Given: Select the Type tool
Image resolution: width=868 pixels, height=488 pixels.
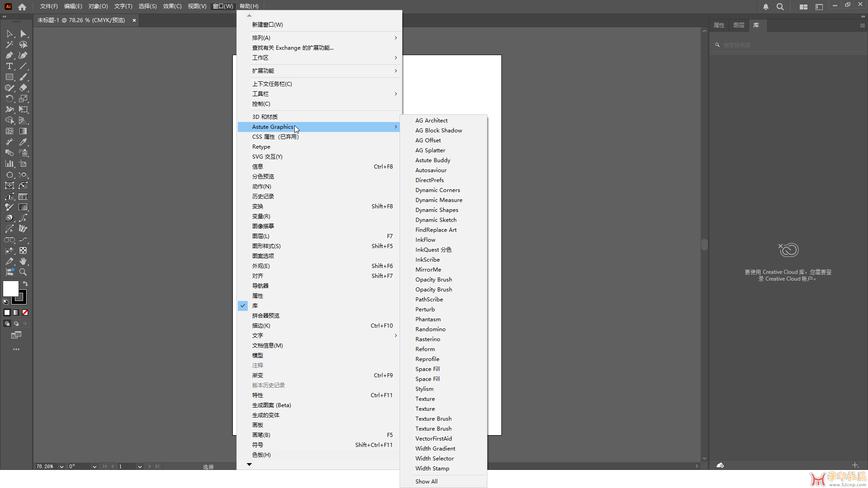Looking at the screenshot, I should pos(9,66).
